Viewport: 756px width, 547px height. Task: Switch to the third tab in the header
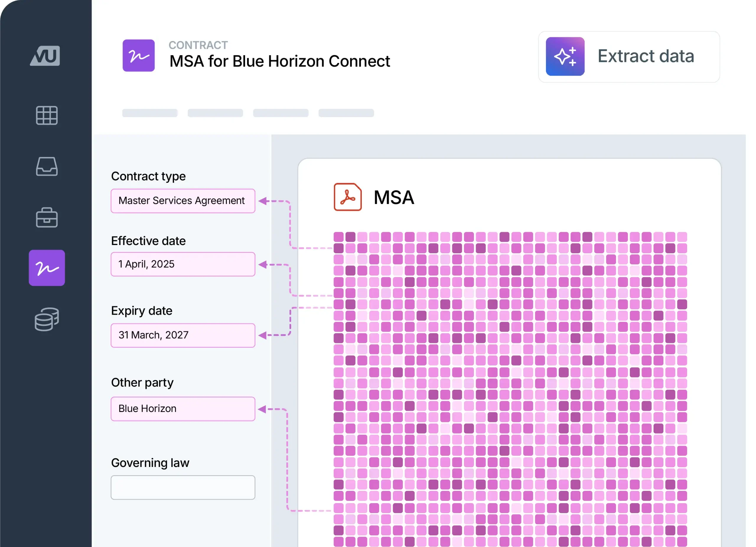pyautogui.click(x=281, y=113)
